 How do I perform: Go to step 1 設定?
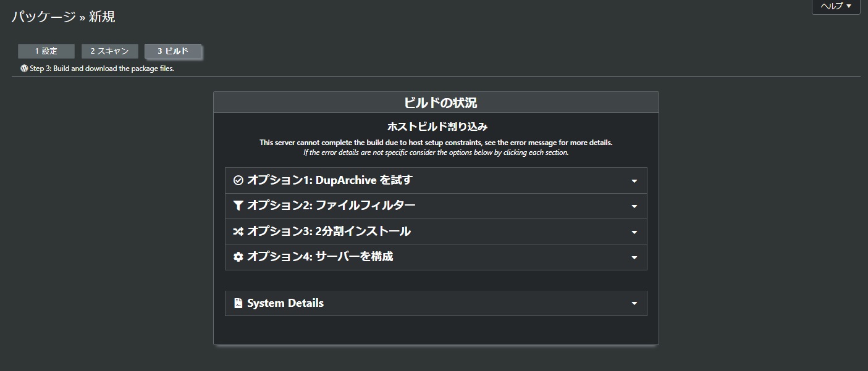(46, 51)
